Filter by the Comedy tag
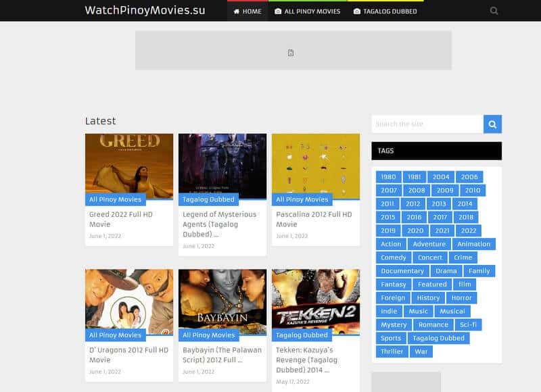Viewport: 541px width, 392px height. 394,258
